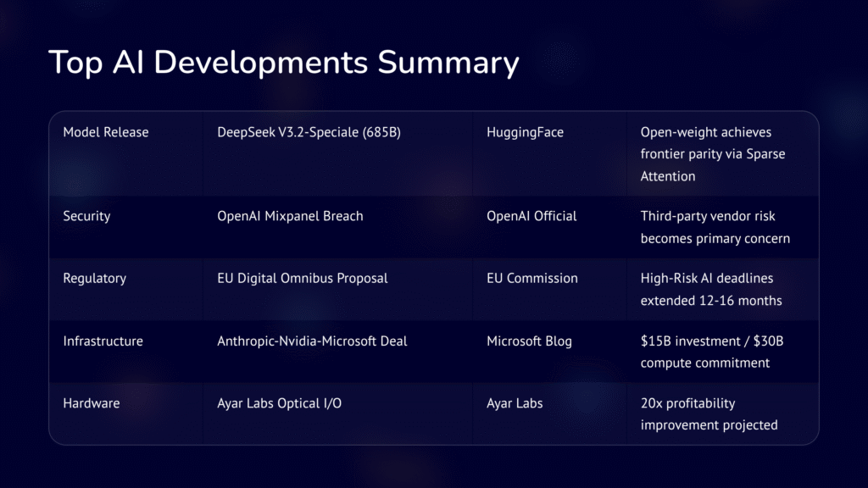Click the Ayar Labs Optical I/O entry
Screen dimensions: 868x488
coord(279,403)
